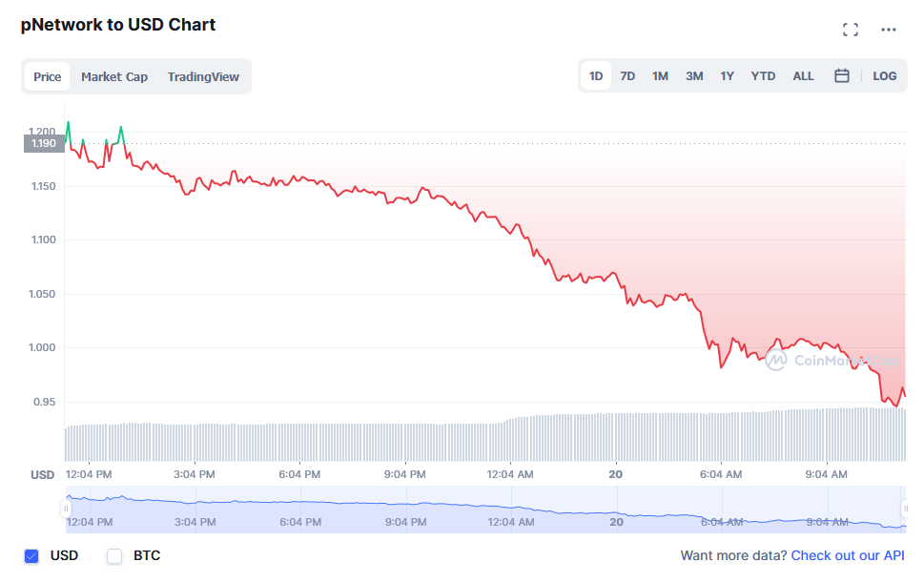Switch to the TradingView tab

(x=203, y=77)
